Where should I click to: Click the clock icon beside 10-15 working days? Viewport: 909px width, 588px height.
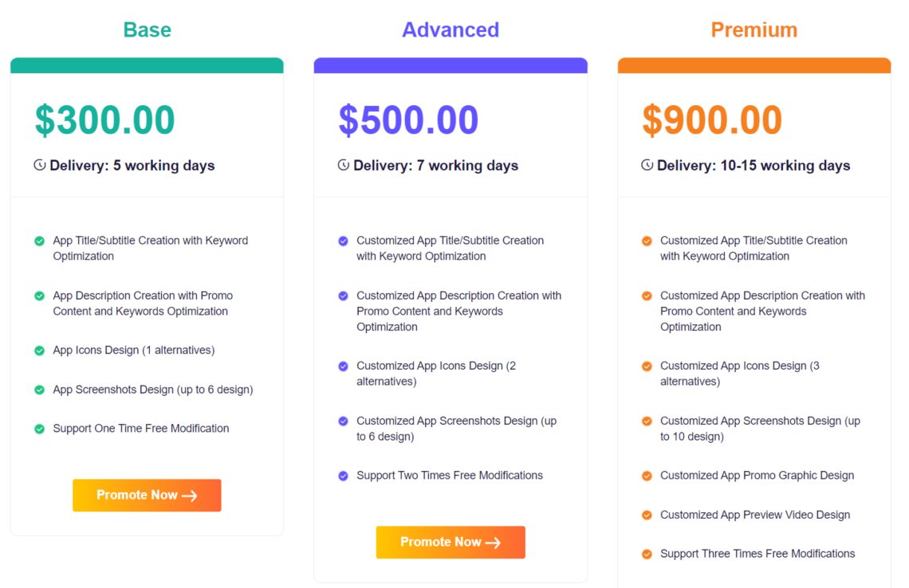(x=647, y=165)
